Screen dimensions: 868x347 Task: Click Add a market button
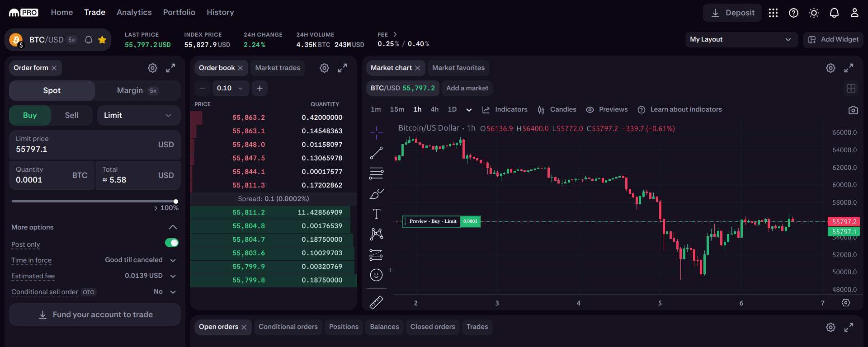pyautogui.click(x=467, y=88)
